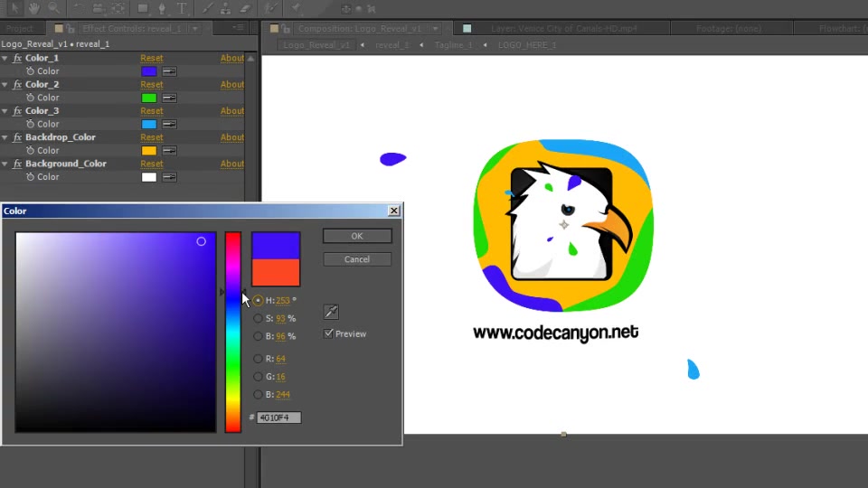Open the Footage (none) tab

[x=729, y=29]
